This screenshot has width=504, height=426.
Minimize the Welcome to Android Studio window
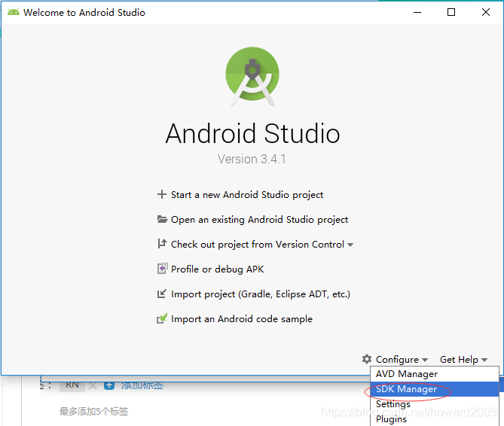click(417, 12)
